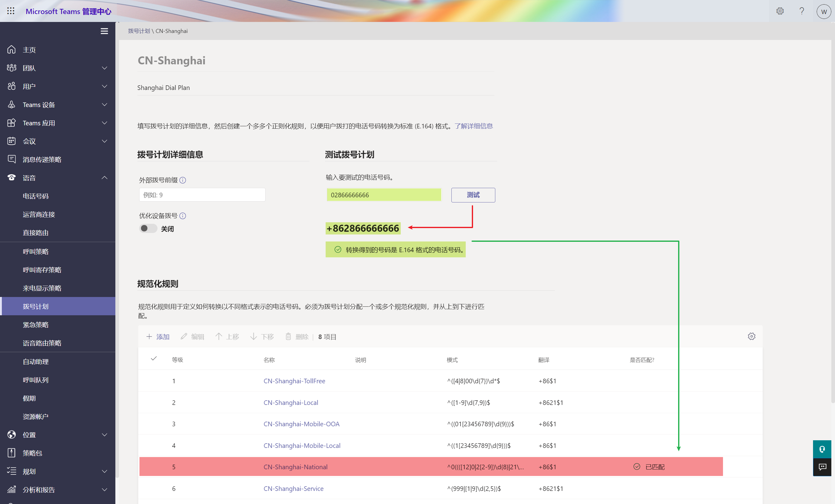Open 运营商连接 in sidebar
Viewport: 835px width, 504px height.
coord(39,215)
